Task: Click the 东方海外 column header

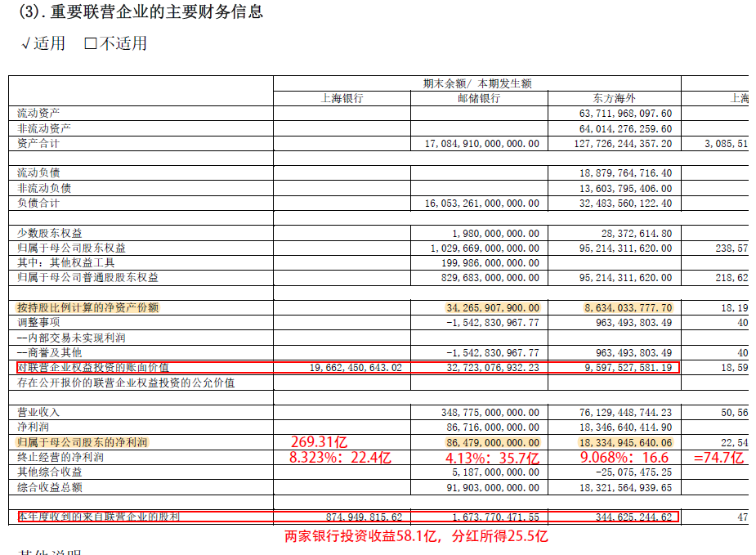Action: pyautogui.click(x=615, y=98)
